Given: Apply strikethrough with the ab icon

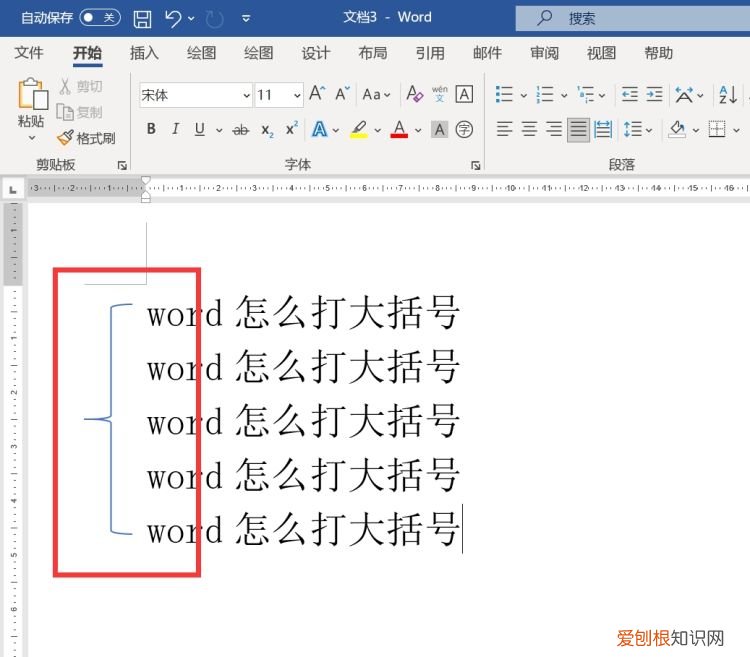Looking at the screenshot, I should (241, 130).
